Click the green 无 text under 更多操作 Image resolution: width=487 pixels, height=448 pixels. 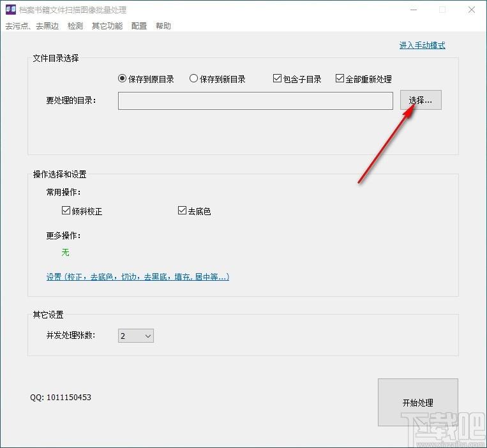(x=65, y=253)
